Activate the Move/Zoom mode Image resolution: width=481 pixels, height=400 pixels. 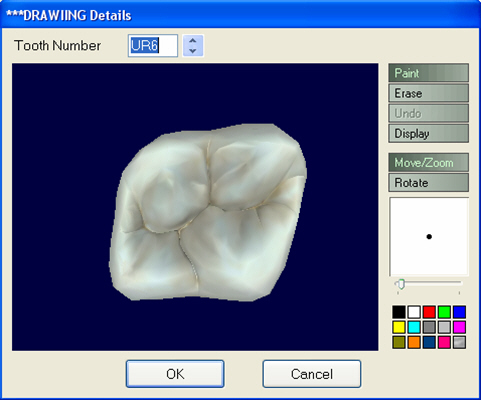click(x=428, y=163)
